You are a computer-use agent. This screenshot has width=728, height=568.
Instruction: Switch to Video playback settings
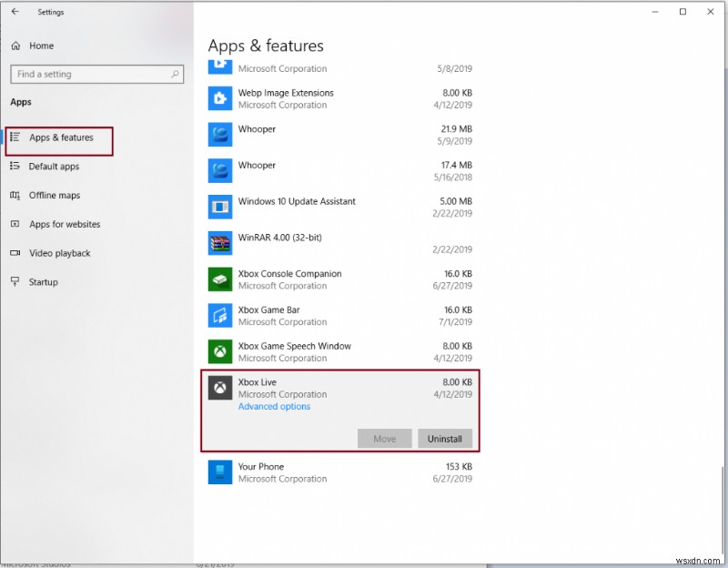59,253
